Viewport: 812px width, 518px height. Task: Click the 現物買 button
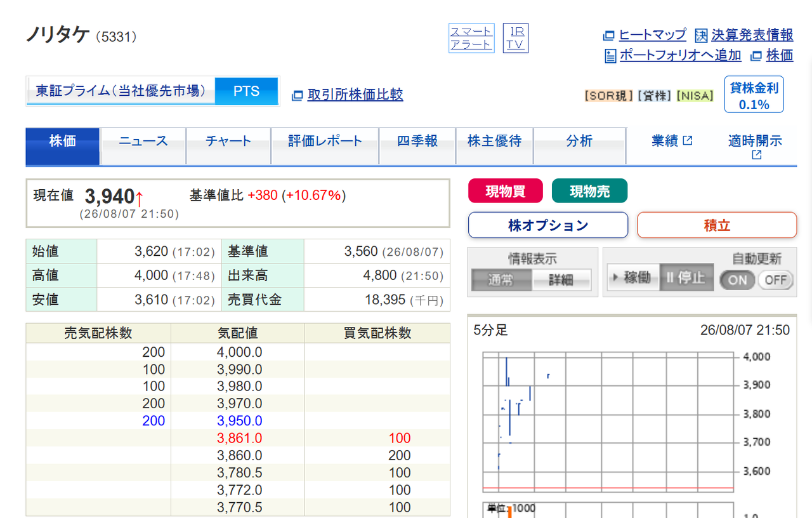coord(506,191)
